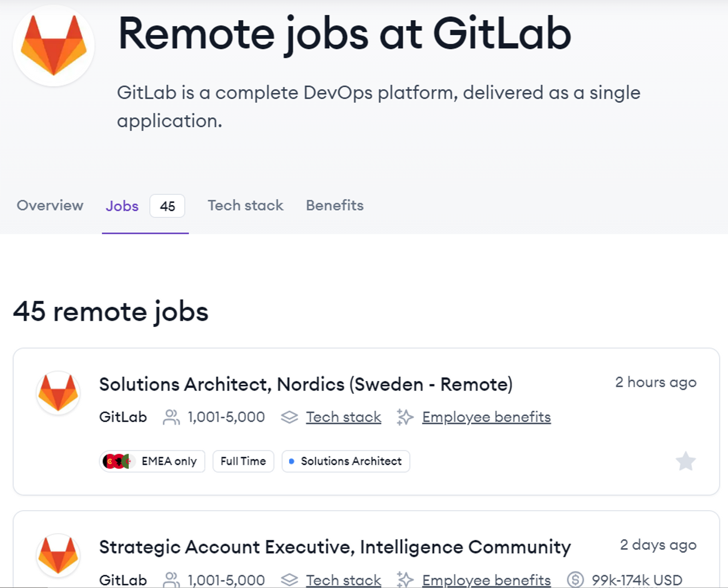This screenshot has height=588, width=728.
Task: Open Strategic Account Executive, Intelligence Community job
Action: 335,547
